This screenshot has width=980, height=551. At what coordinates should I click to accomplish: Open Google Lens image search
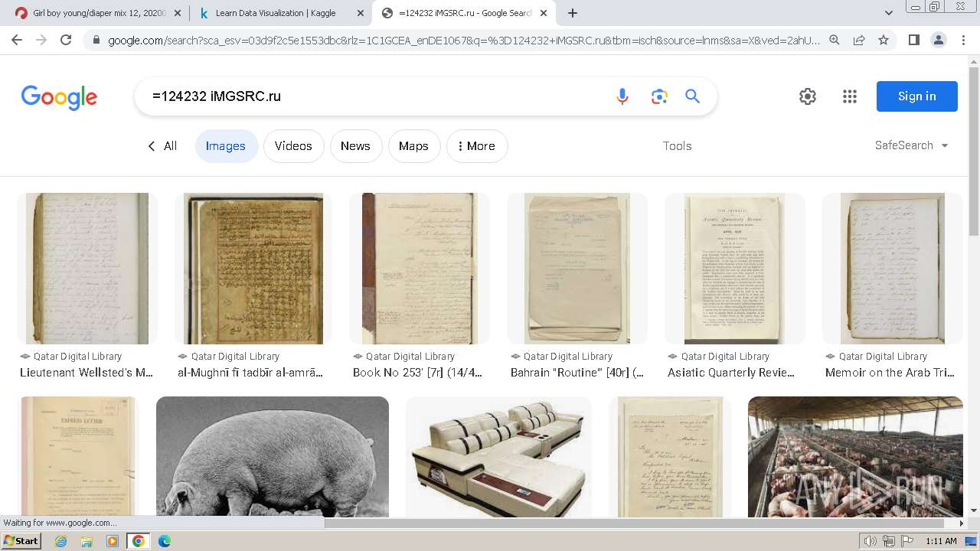(x=659, y=96)
